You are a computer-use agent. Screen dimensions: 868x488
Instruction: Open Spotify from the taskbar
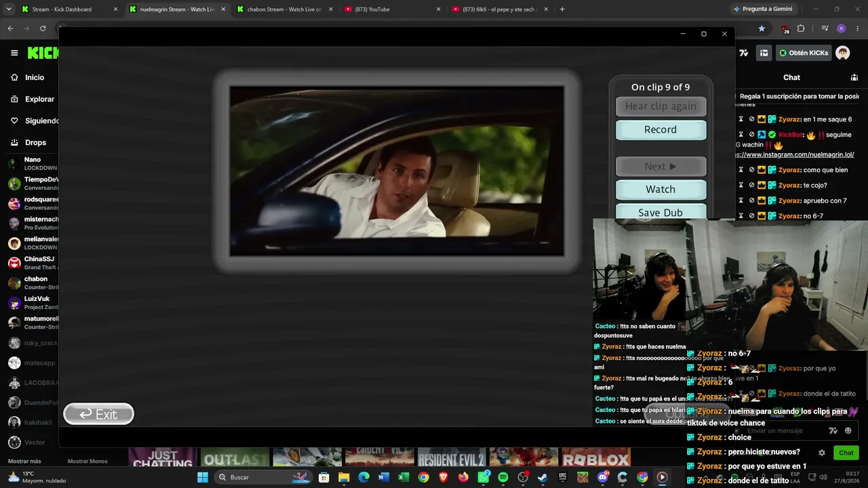[x=503, y=477]
